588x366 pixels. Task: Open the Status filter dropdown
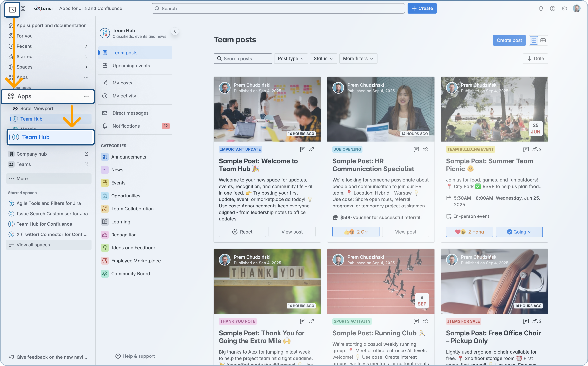[x=323, y=59]
